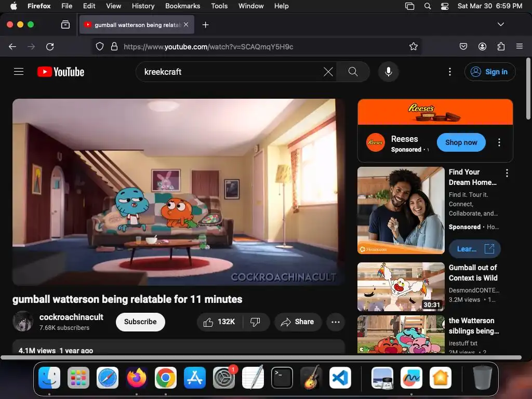
Task: Open Watterson siblings video thumbnail
Action: 401,334
